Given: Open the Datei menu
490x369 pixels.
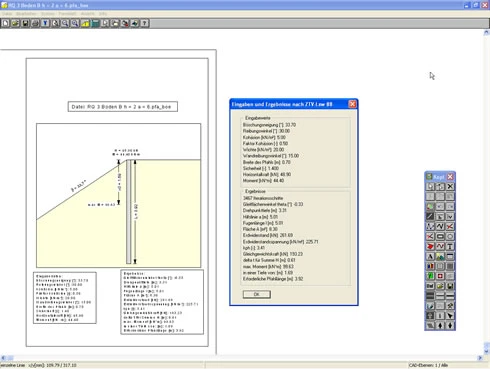Looking at the screenshot, I should (7, 14).
